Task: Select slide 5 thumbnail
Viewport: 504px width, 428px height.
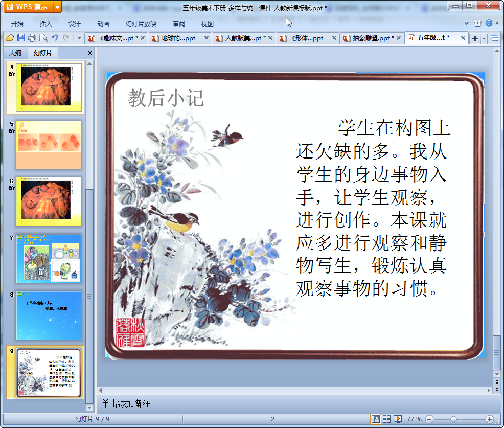Action: coord(49,145)
